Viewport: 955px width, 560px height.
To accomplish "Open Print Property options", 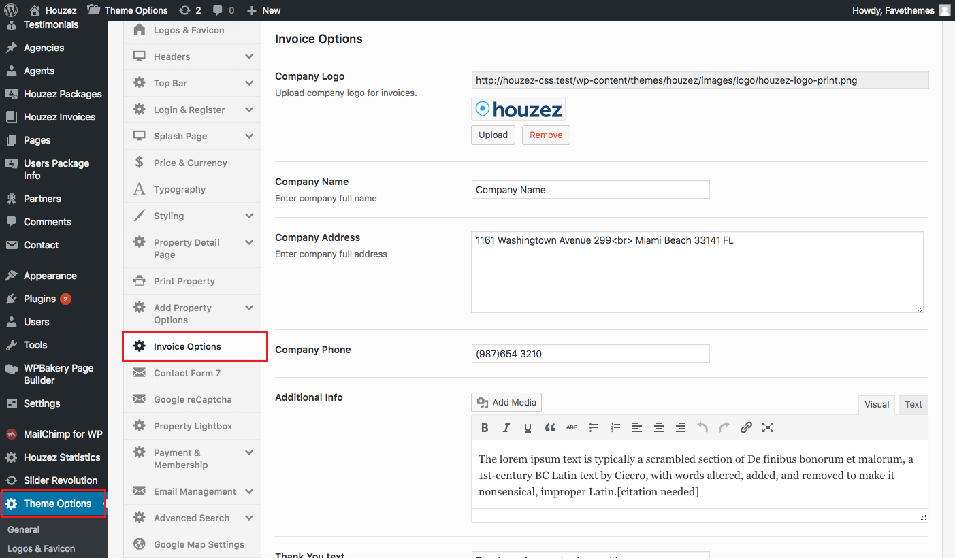I will [192, 281].
